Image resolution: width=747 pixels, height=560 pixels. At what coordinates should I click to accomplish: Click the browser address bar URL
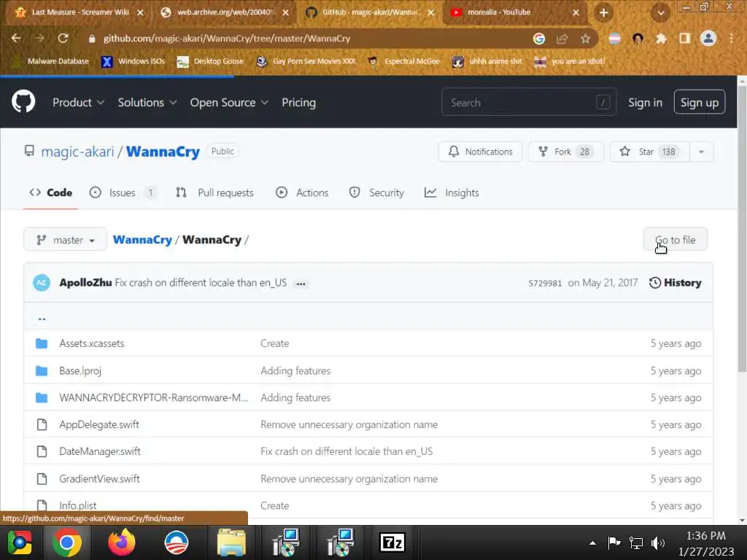227,39
